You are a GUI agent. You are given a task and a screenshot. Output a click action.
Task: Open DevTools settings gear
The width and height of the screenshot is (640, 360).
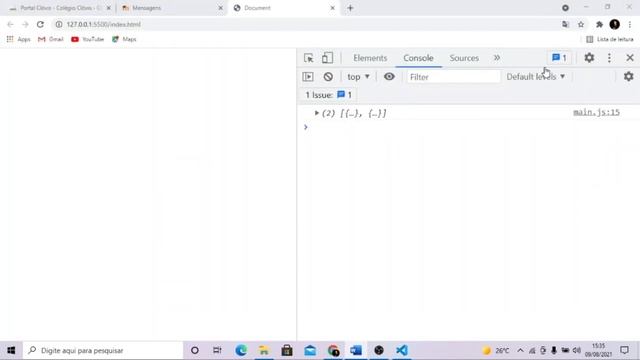coord(589,58)
